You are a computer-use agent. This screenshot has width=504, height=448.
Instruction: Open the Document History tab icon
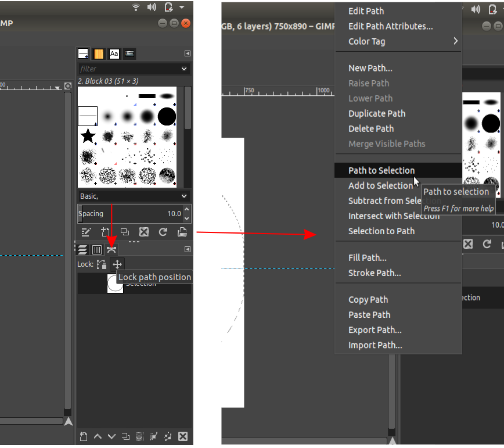129,53
